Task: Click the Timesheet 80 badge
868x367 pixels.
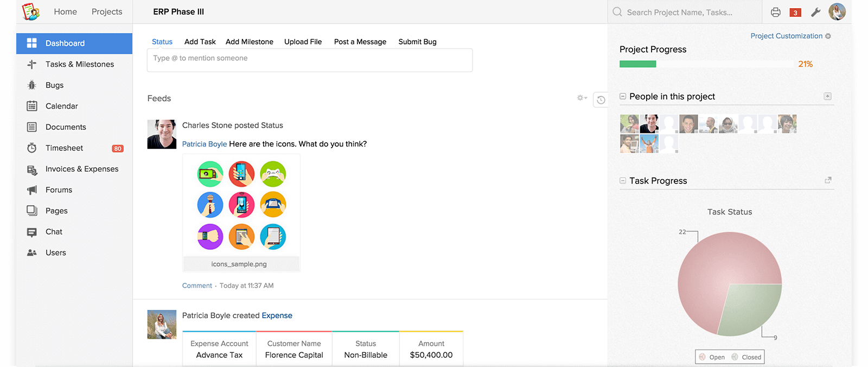Action: click(x=118, y=148)
